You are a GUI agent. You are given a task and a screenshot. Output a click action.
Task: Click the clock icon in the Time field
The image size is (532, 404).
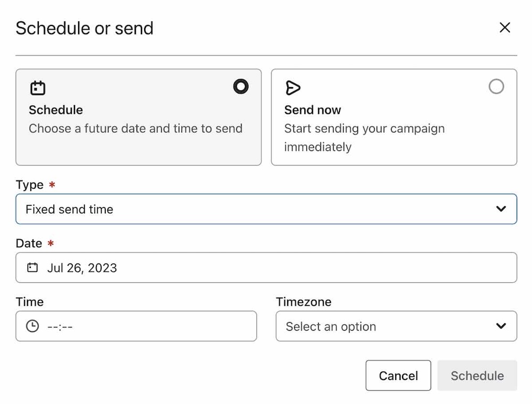point(33,326)
